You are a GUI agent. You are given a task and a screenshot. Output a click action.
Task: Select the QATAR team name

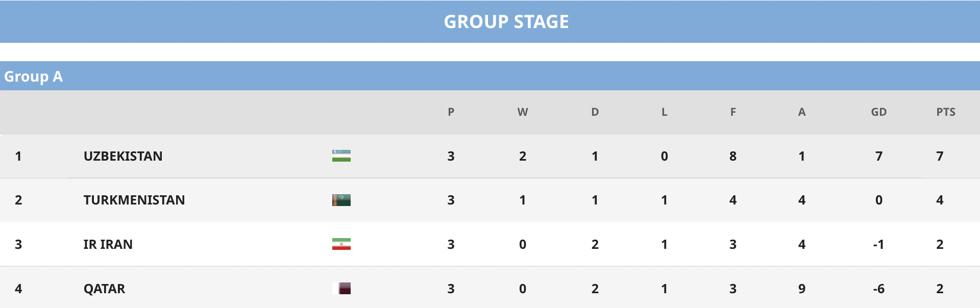pyautogui.click(x=104, y=289)
